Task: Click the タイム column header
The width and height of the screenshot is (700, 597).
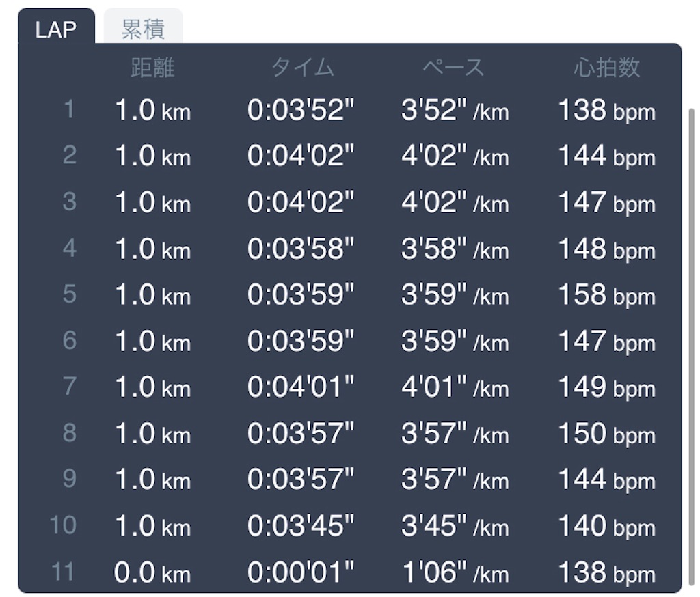Action: 303,68
